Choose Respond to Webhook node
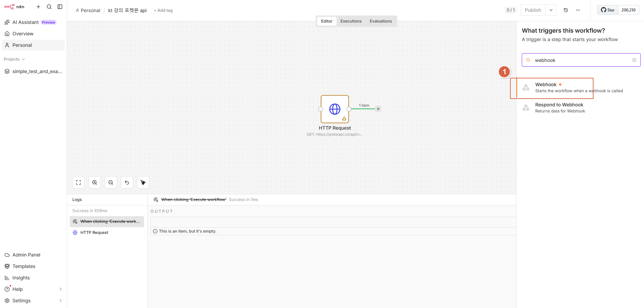The height and width of the screenshot is (308, 644). pos(578,108)
